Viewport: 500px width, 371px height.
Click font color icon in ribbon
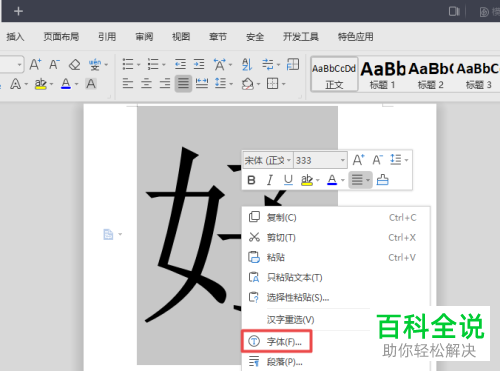[66, 83]
